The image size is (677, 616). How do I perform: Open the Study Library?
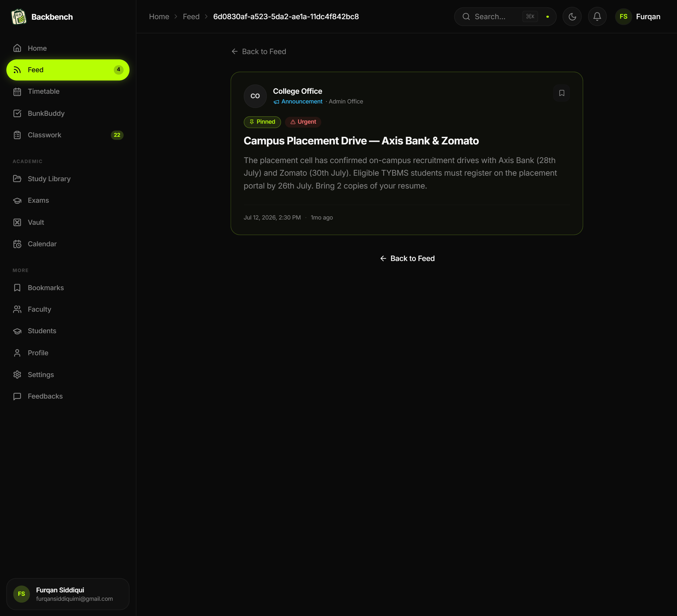point(68,179)
